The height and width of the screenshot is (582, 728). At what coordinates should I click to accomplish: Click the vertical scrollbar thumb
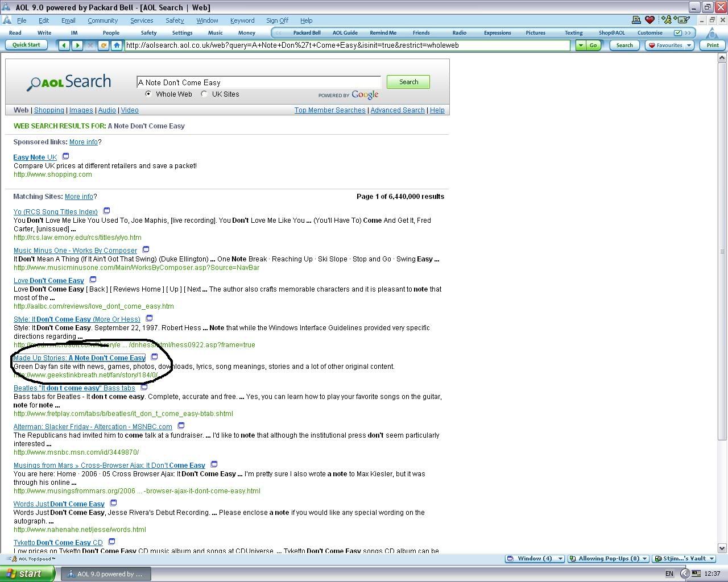(x=722, y=251)
